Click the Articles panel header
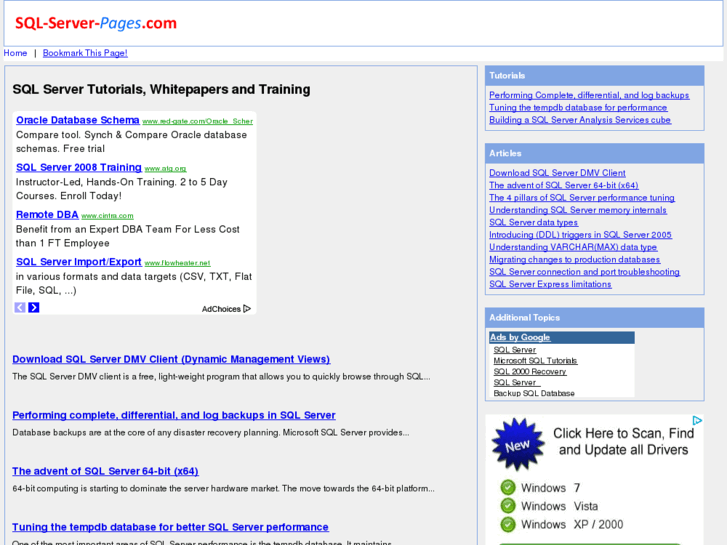This screenshot has width=727, height=545. [x=594, y=153]
